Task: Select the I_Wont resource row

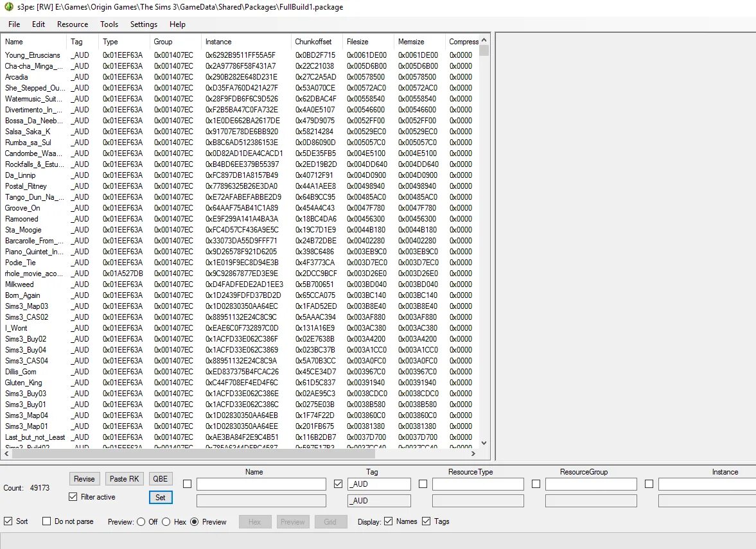Action: point(240,328)
